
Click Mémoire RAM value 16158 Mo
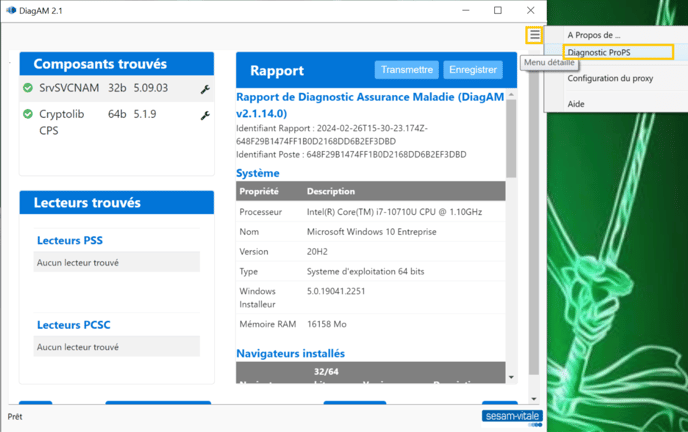coord(327,324)
